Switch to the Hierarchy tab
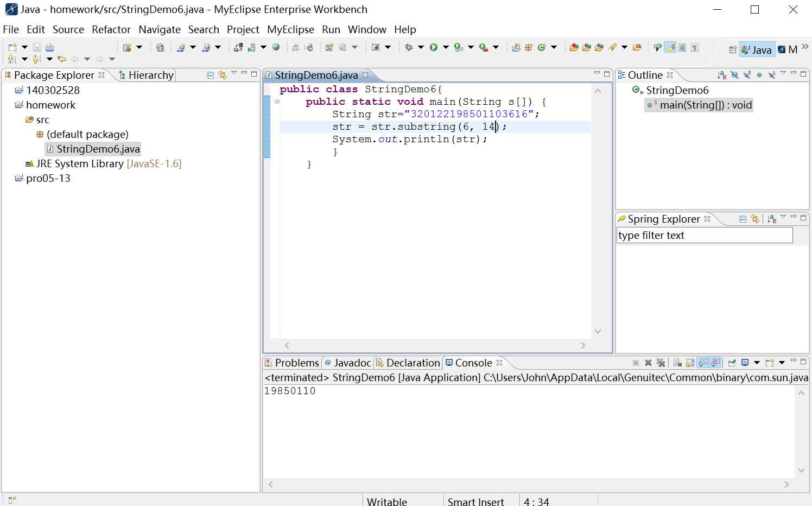Viewport: 812px width, 506px height. tap(146, 75)
